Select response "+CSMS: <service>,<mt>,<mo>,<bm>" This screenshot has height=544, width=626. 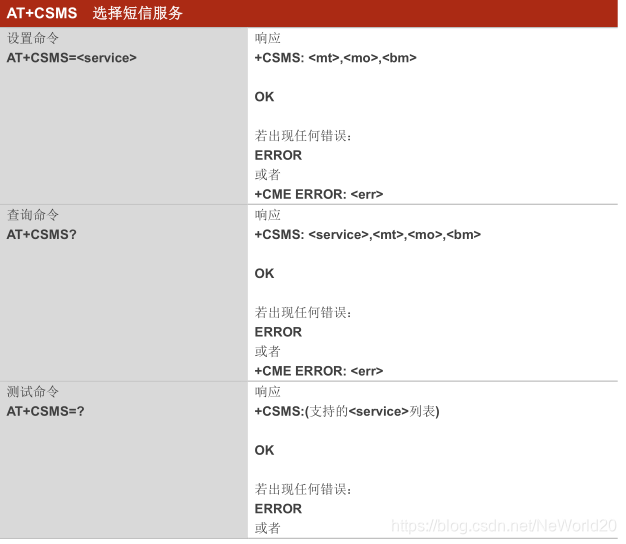coord(368,235)
